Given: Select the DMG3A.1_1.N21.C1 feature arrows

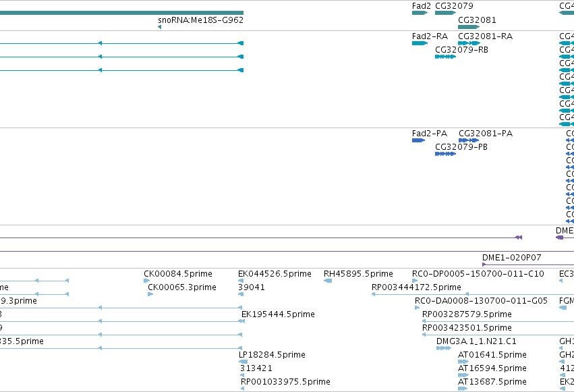Looking at the screenshot, I should (x=444, y=348).
